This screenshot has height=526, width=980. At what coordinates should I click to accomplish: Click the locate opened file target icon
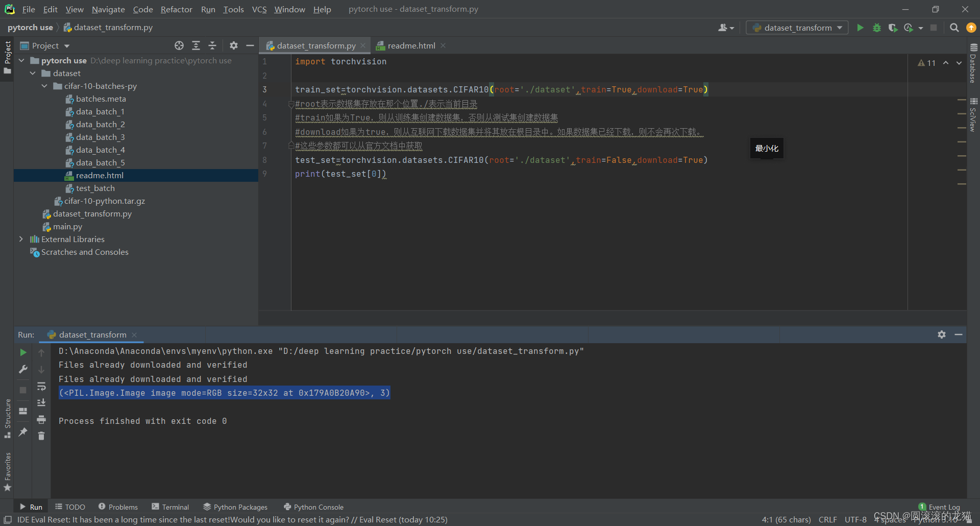179,45
